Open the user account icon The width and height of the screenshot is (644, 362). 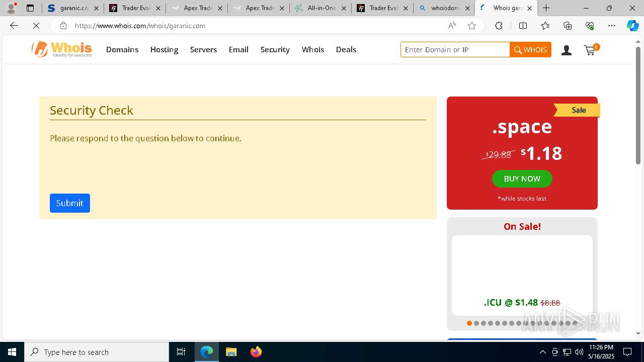tap(567, 50)
